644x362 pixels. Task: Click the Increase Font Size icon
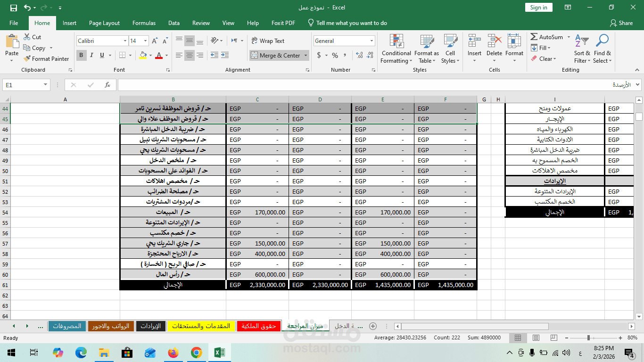pyautogui.click(x=156, y=41)
